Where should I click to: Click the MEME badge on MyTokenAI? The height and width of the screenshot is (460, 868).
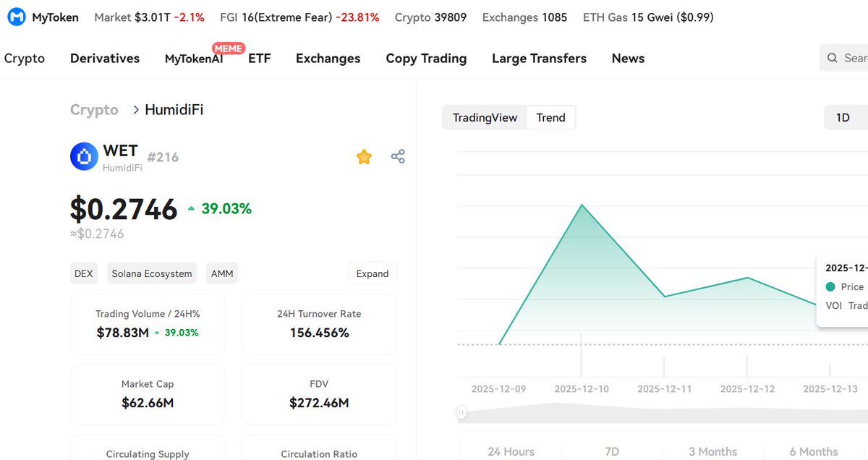(x=228, y=48)
